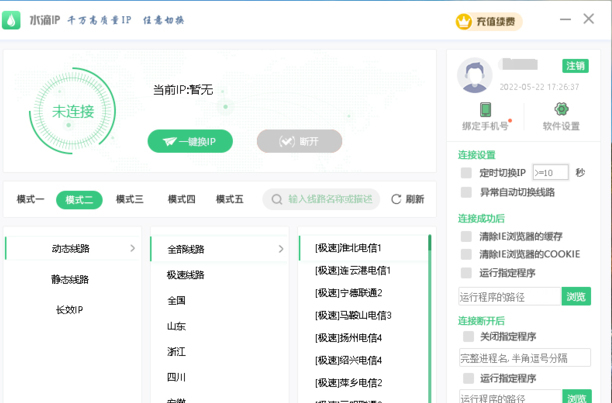This screenshot has width=612, height=403.
Task: Click the 完整进程名 process name field
Action: pyautogui.click(x=525, y=358)
